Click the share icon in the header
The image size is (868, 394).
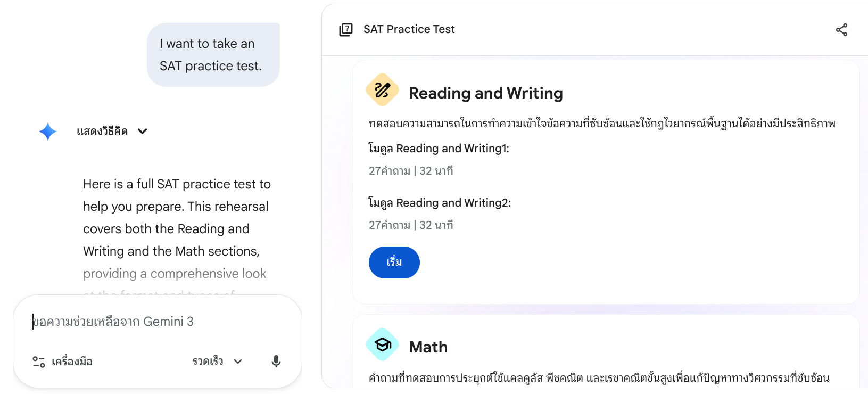pyautogui.click(x=841, y=30)
